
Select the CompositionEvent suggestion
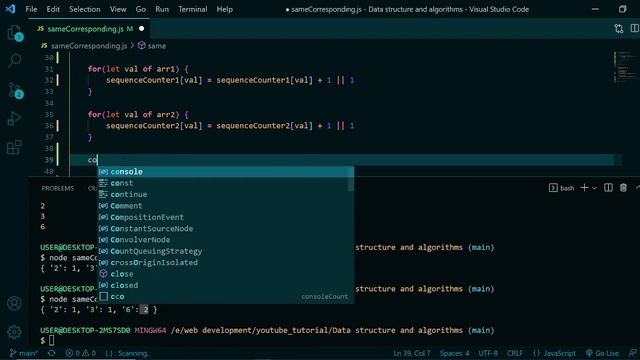point(225,217)
